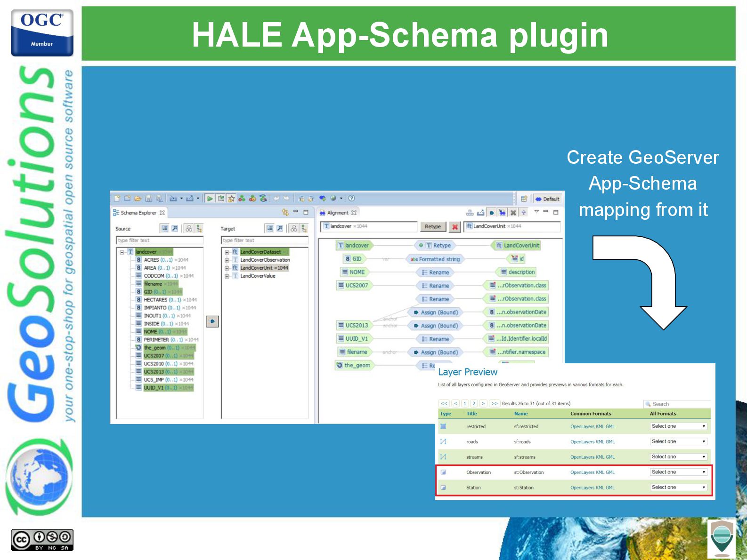The width and height of the screenshot is (747, 560).
Task: Click the new project toolbar icon
Action: (x=116, y=199)
